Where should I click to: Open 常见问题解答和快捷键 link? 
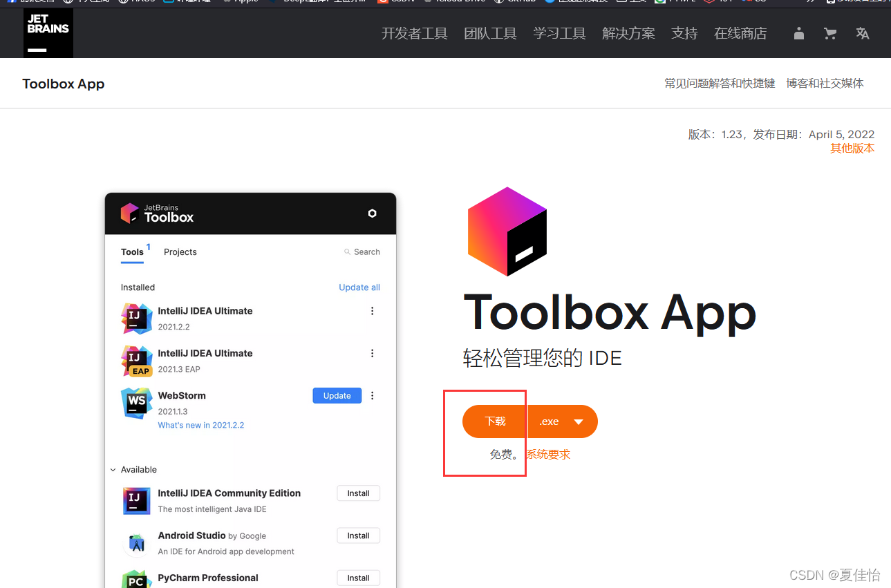[x=720, y=84]
